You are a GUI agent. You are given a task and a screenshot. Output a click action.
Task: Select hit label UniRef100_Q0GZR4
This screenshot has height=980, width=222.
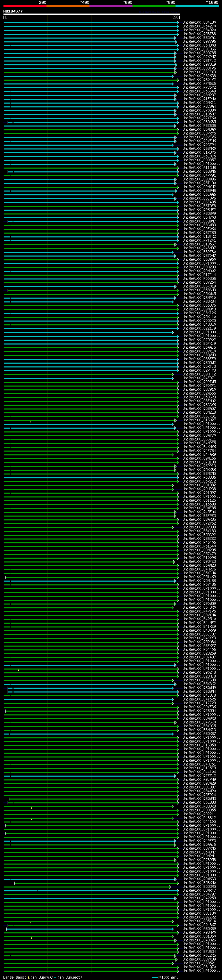pos(199,145)
